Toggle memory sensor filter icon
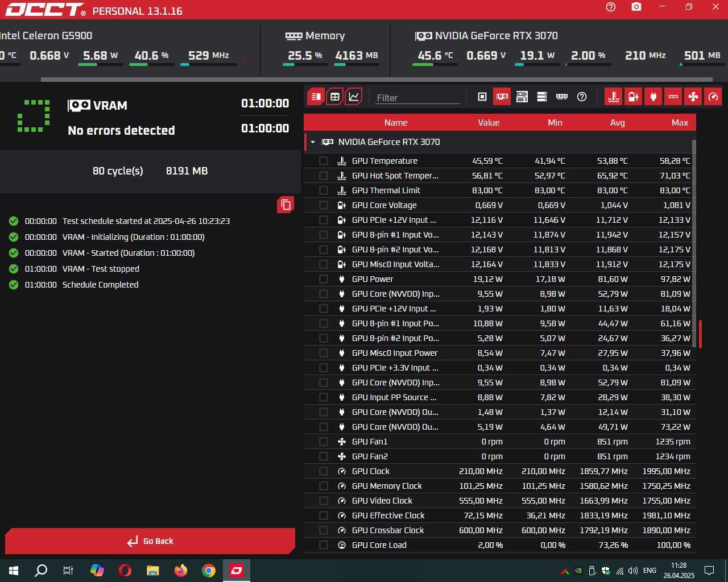Screen dimensions: 728x582 (x=562, y=97)
